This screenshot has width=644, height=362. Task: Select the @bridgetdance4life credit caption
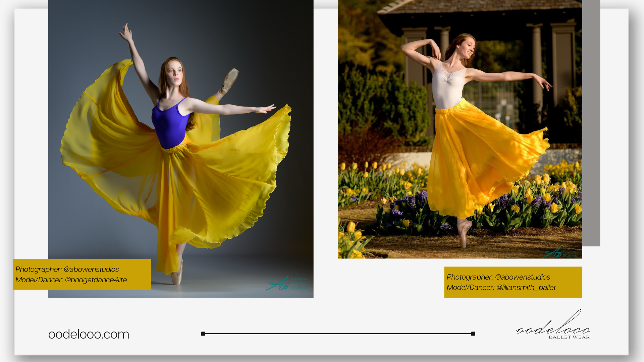coord(82,274)
